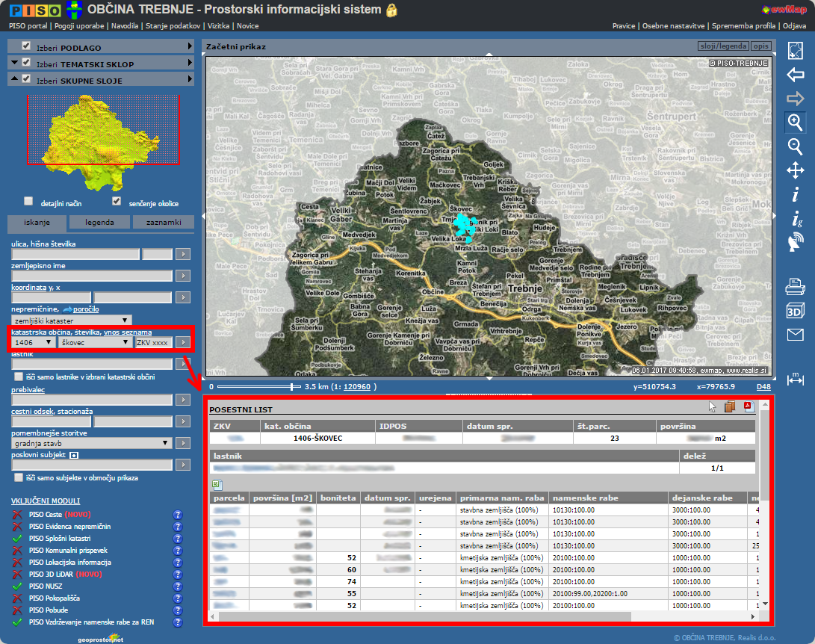
Task: Check išči samo subjekte v območju prikaza
Action: tap(19, 477)
